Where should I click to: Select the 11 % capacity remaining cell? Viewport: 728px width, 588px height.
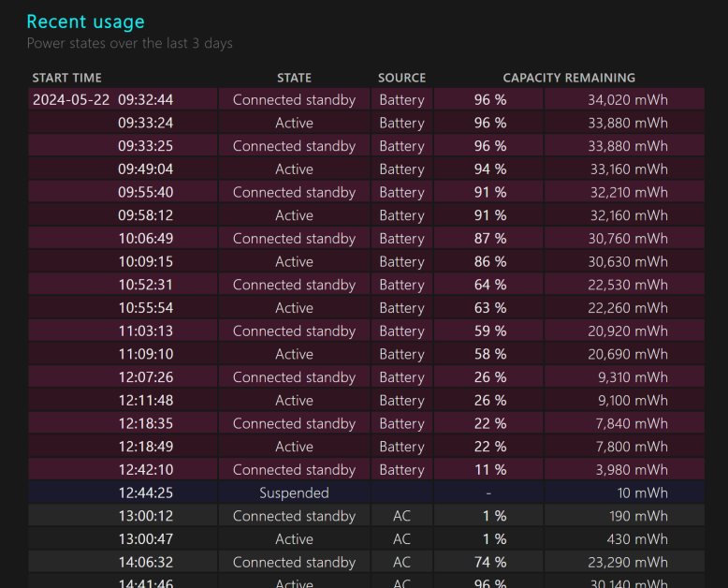click(489, 470)
